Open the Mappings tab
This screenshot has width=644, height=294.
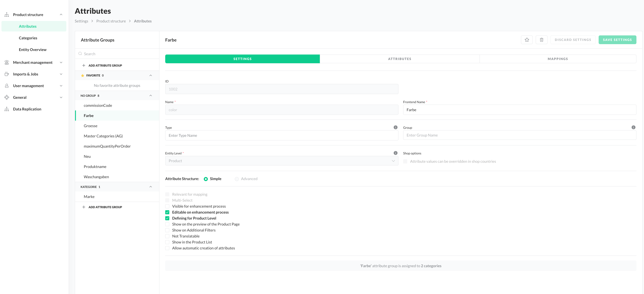click(557, 59)
